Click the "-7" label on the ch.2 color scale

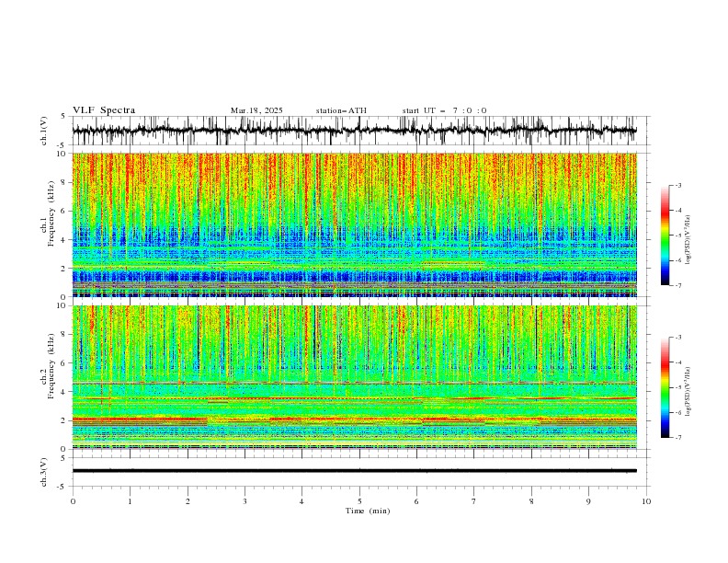click(677, 437)
